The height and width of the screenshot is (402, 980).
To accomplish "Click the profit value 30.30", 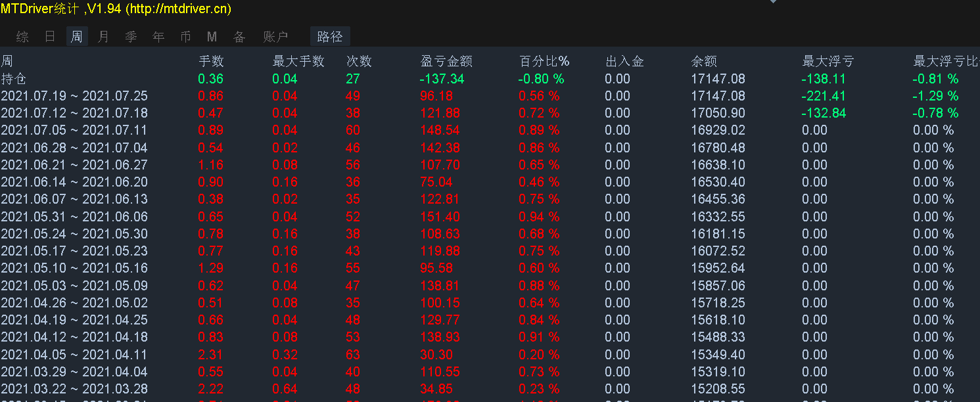I will [436, 355].
